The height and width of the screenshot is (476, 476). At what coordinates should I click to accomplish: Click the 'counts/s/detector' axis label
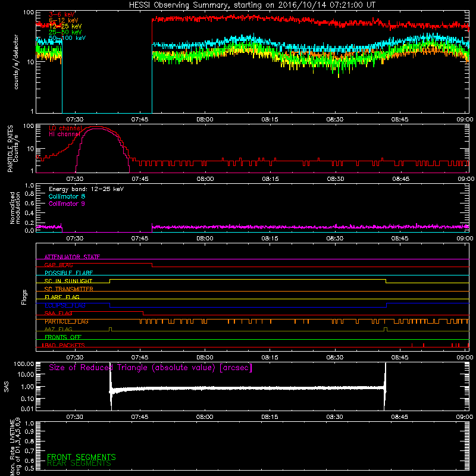16,62
